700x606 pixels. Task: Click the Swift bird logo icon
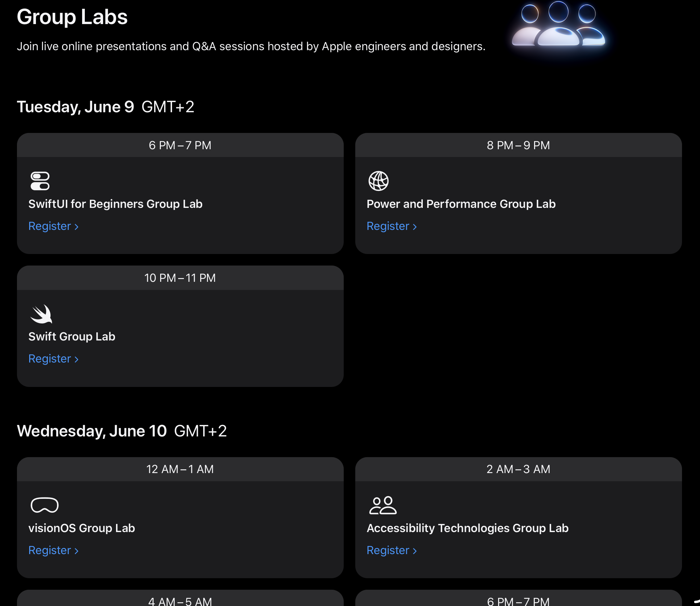pyautogui.click(x=41, y=314)
